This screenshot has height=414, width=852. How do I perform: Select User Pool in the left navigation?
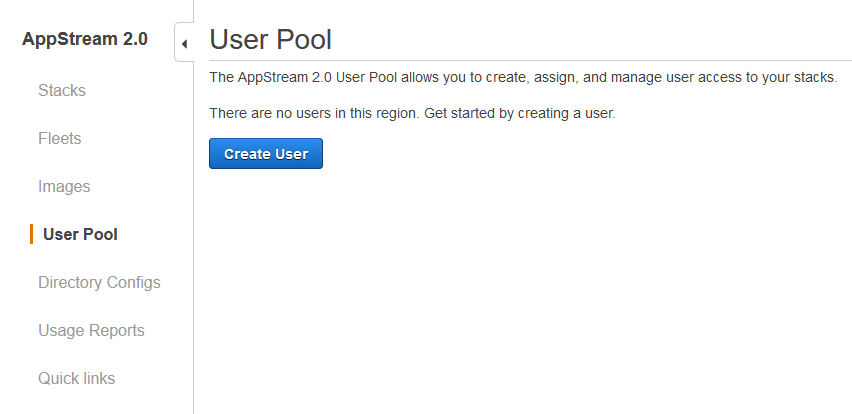(x=80, y=234)
